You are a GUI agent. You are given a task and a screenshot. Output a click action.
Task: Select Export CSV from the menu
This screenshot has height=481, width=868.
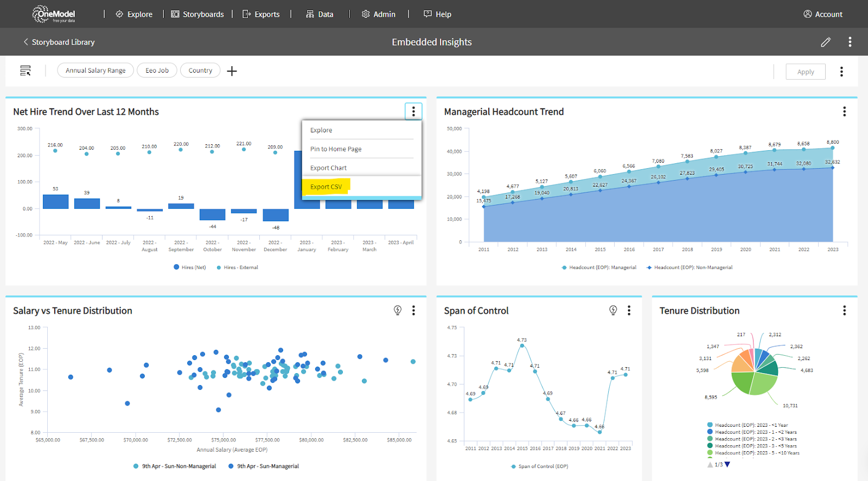326,187
